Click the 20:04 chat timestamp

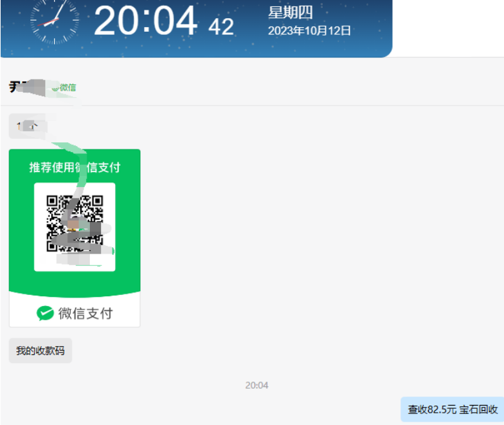point(256,385)
